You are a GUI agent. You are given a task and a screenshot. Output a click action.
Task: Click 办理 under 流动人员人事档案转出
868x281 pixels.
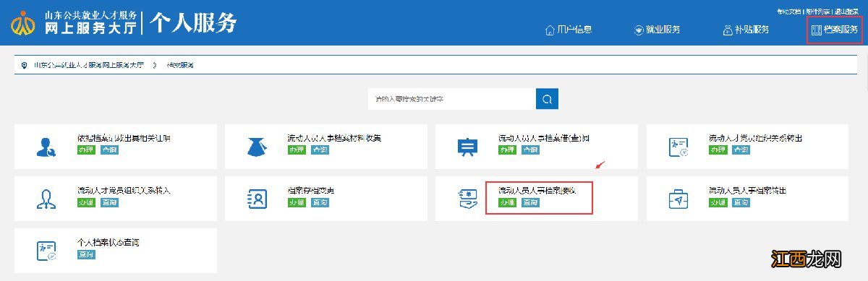718,202
